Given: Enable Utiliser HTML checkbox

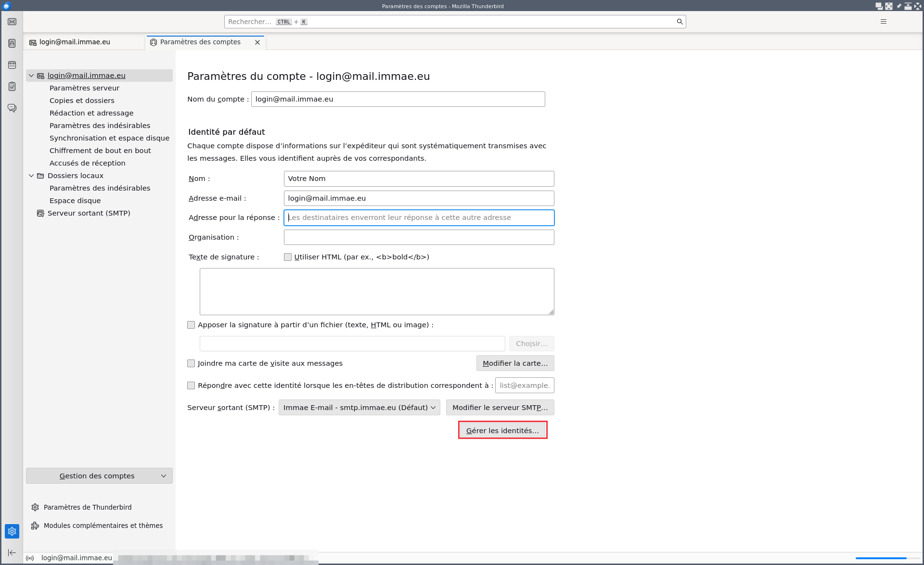Looking at the screenshot, I should point(288,257).
